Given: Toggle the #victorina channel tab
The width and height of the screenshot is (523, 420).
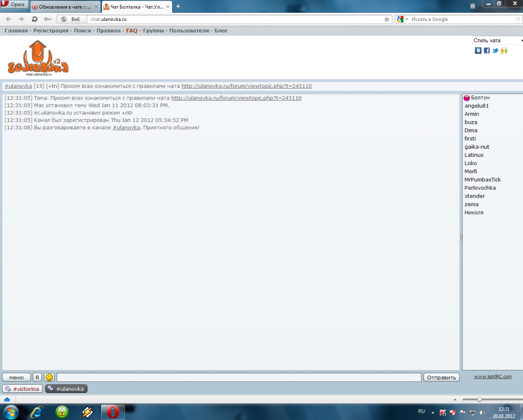Looking at the screenshot, I should [x=22, y=388].
